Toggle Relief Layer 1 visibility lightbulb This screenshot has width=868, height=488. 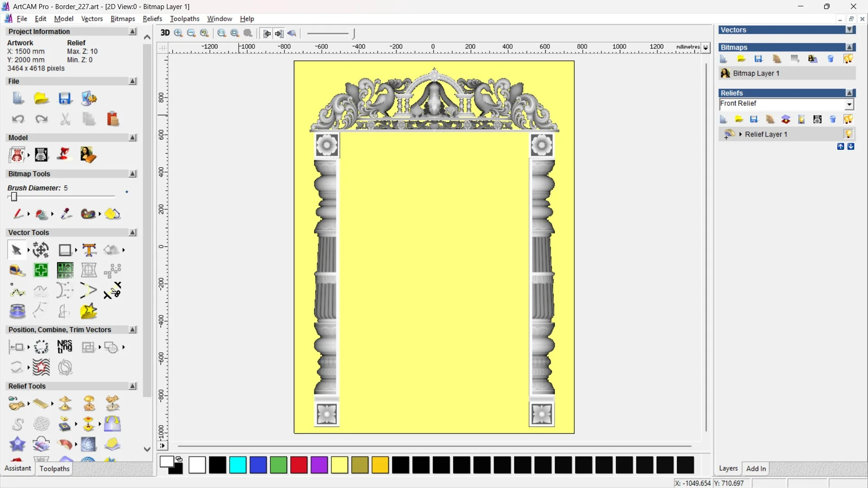tap(848, 134)
